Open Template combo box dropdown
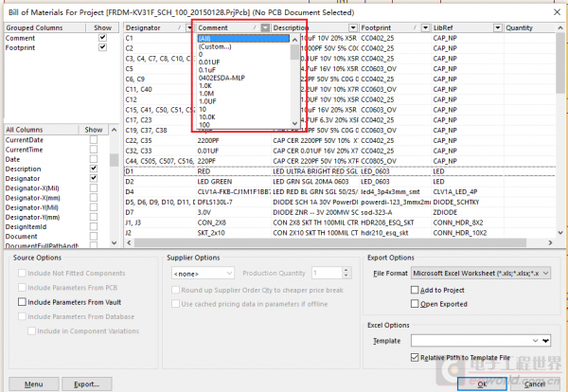This screenshot has height=392, width=568. pos(535,341)
